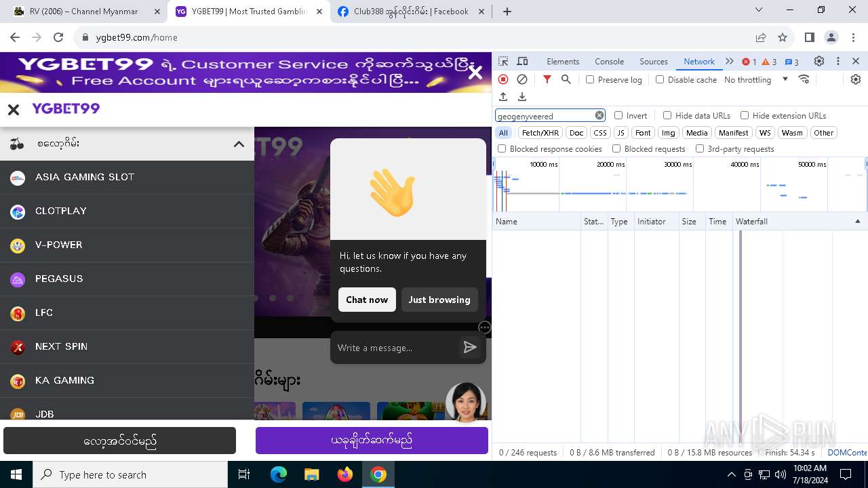The height and width of the screenshot is (488, 868).
Task: Open network search with magnifier icon
Action: point(566,79)
